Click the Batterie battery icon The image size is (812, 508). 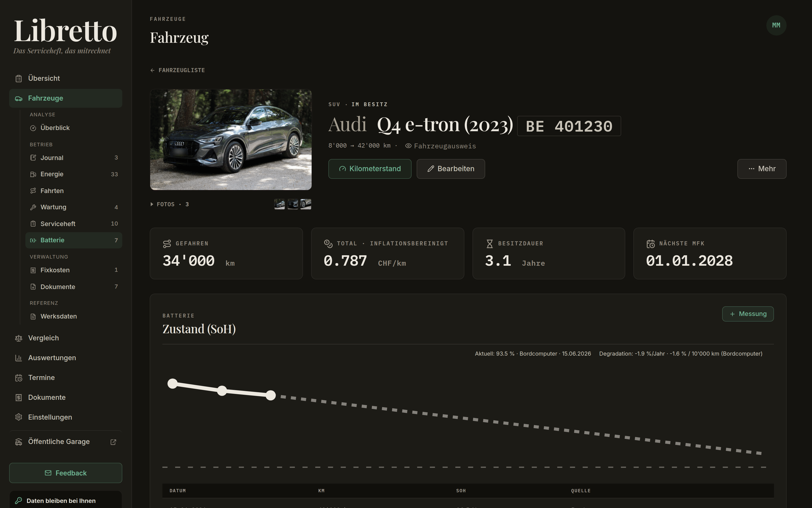pyautogui.click(x=33, y=240)
